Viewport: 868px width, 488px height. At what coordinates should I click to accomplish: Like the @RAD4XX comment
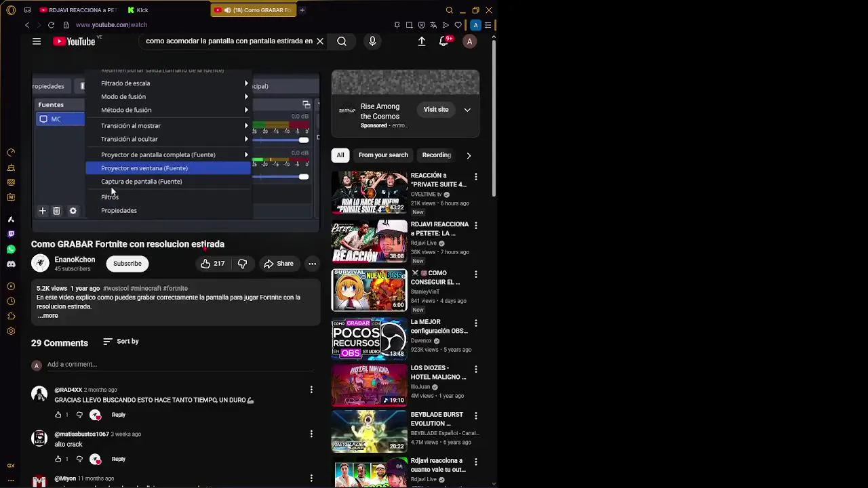[x=58, y=415]
